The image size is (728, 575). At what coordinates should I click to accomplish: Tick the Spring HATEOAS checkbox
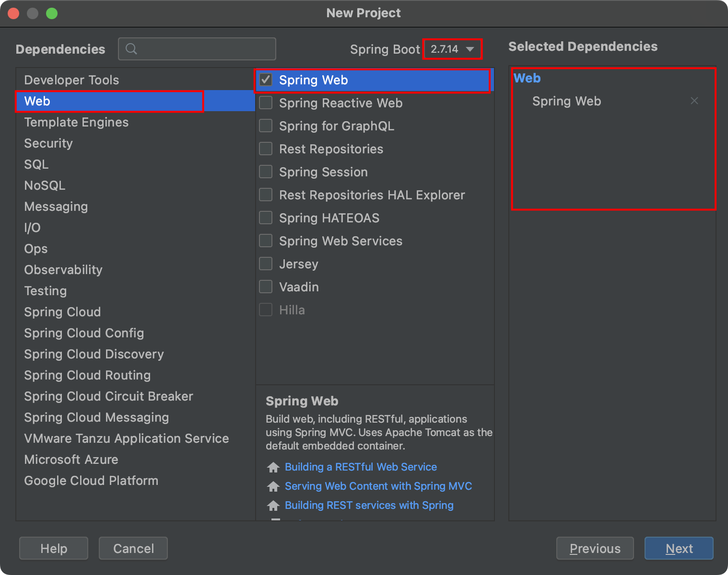[266, 218]
